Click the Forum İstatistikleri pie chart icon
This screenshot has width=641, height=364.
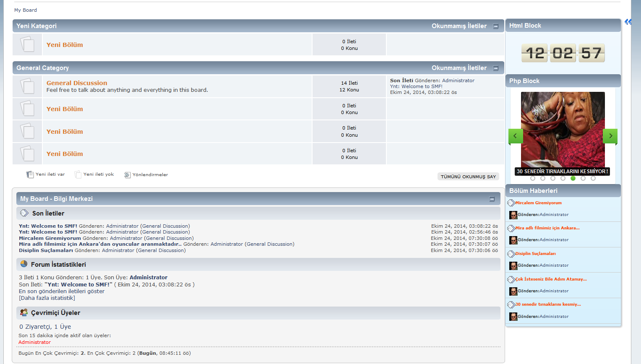click(x=24, y=264)
